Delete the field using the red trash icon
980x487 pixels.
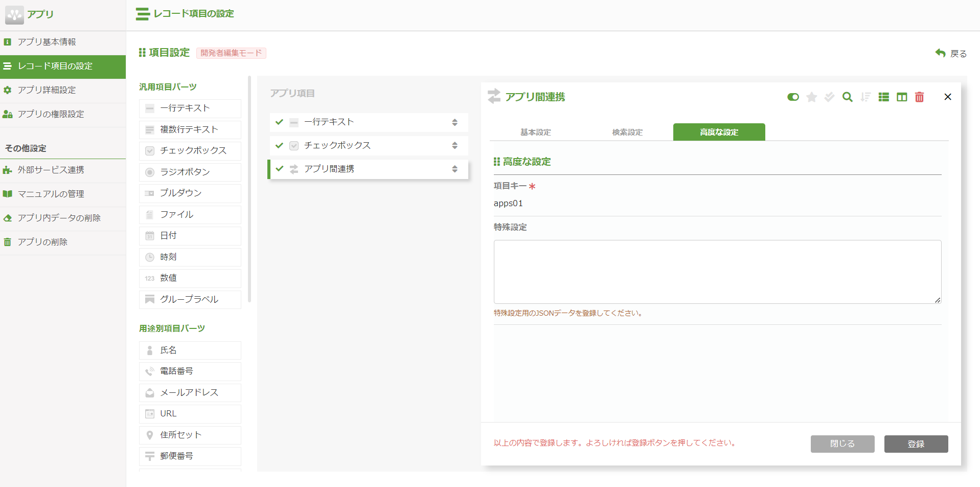pyautogui.click(x=919, y=97)
